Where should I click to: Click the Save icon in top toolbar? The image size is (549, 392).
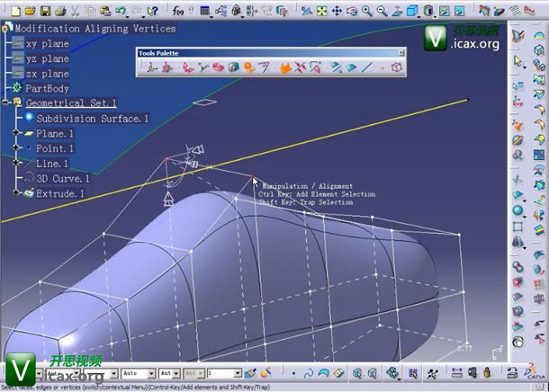click(46, 11)
